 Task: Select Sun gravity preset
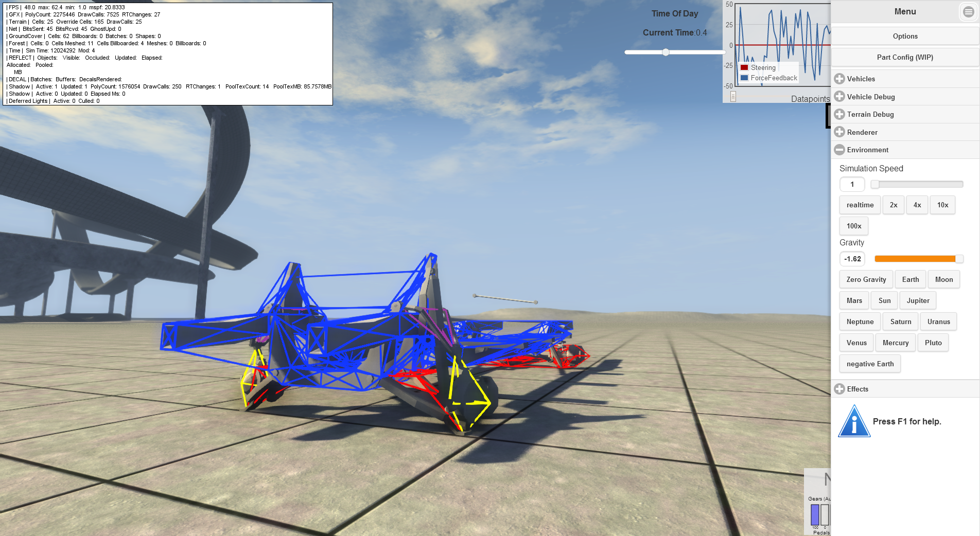click(884, 300)
